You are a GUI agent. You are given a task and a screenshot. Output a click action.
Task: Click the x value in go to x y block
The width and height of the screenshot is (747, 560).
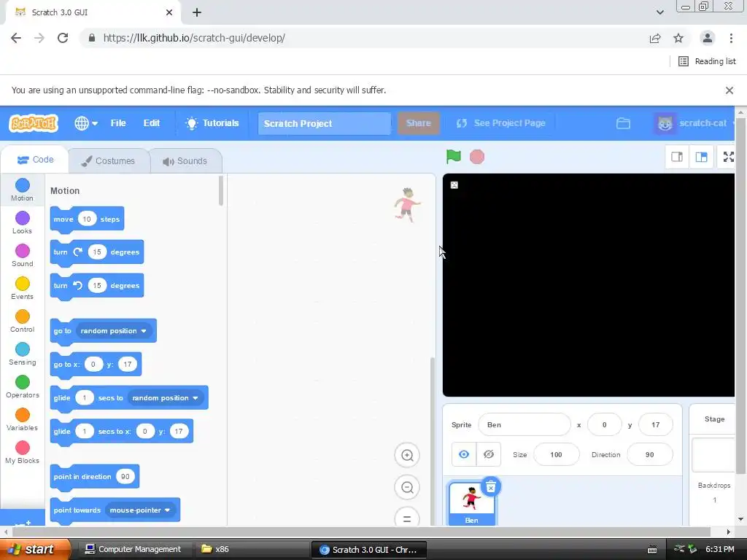coord(93,365)
